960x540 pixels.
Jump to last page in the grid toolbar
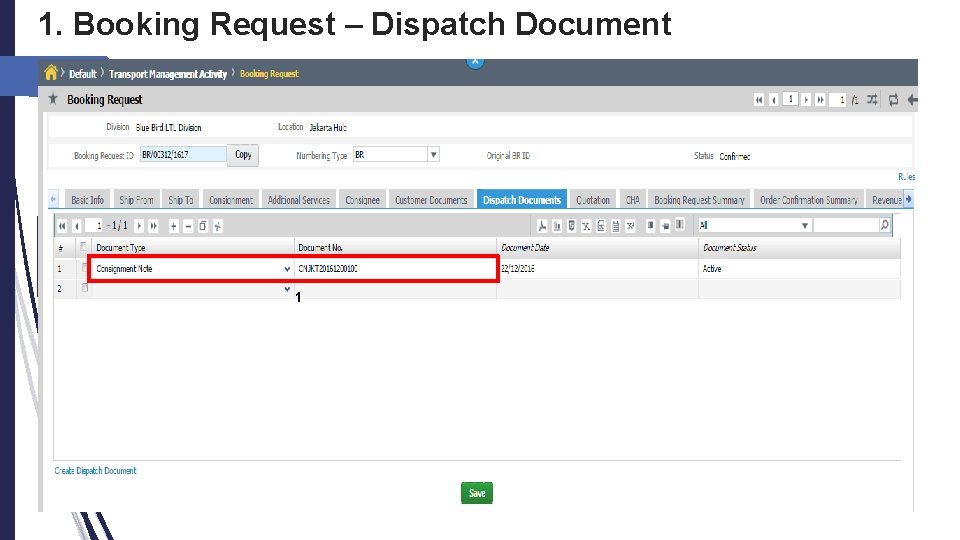point(154,226)
